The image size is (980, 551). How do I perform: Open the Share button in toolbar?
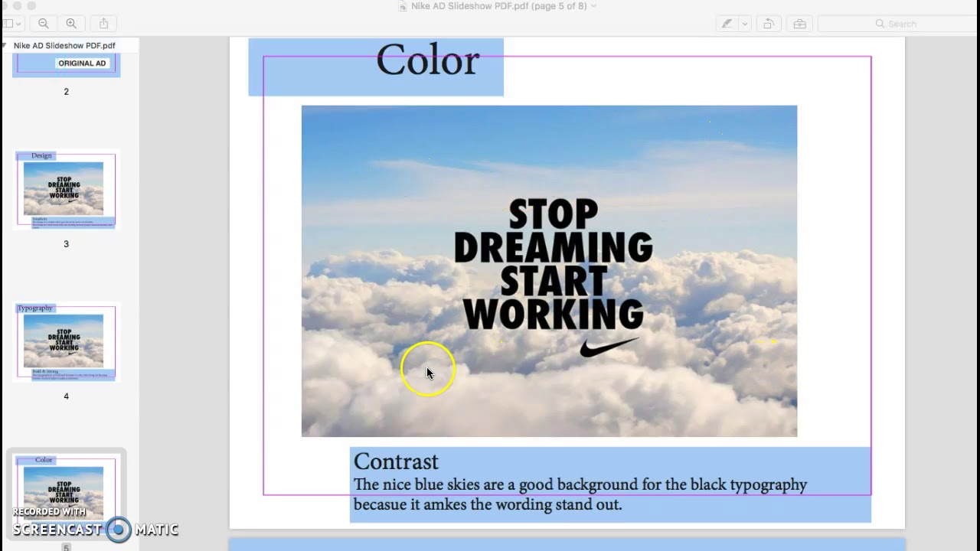coord(103,24)
